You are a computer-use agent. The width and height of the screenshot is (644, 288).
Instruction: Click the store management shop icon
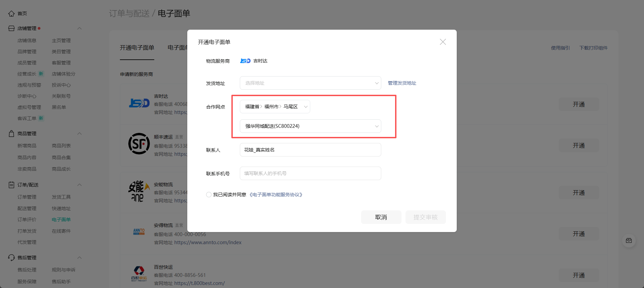click(11, 28)
